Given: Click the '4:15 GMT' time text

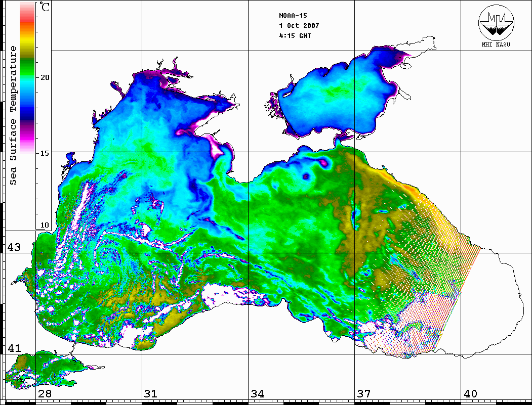Looking at the screenshot, I should tap(295, 35).
